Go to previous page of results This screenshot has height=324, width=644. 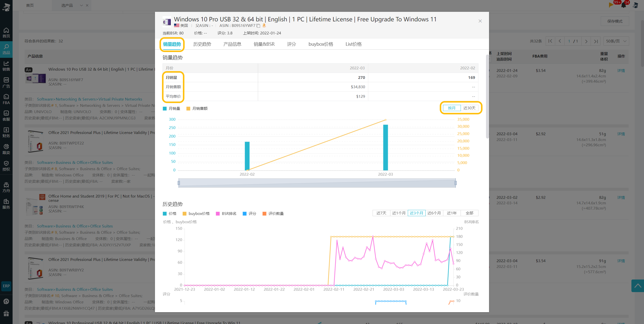click(560, 41)
